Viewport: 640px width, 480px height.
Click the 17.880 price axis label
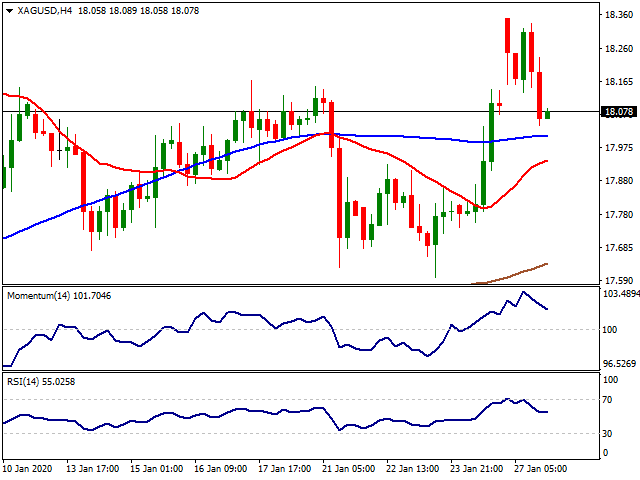tap(619, 181)
